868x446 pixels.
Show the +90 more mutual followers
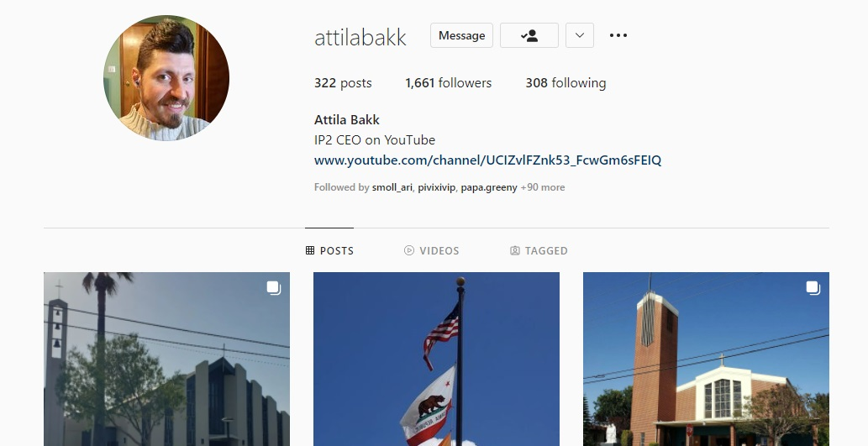click(x=543, y=187)
